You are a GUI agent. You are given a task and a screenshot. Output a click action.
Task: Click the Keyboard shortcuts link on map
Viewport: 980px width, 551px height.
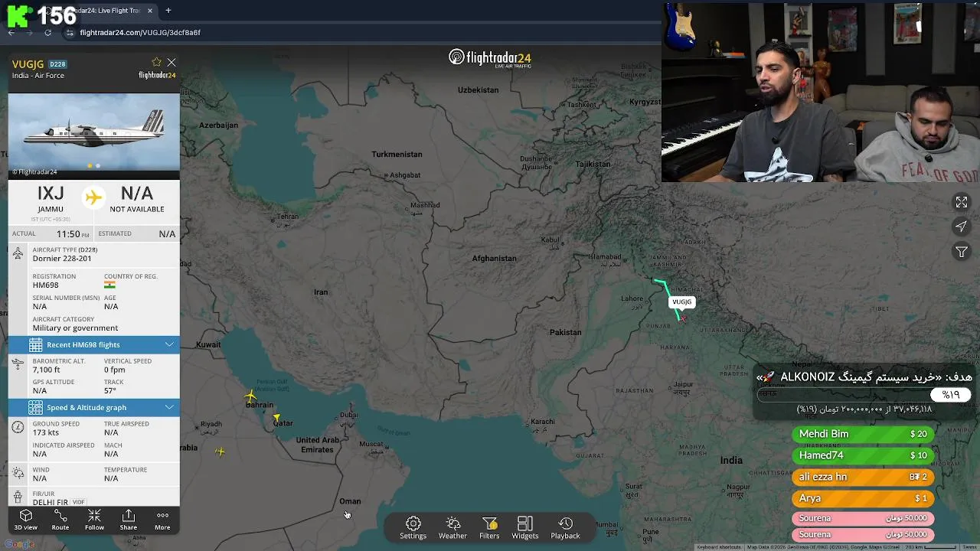[718, 547]
